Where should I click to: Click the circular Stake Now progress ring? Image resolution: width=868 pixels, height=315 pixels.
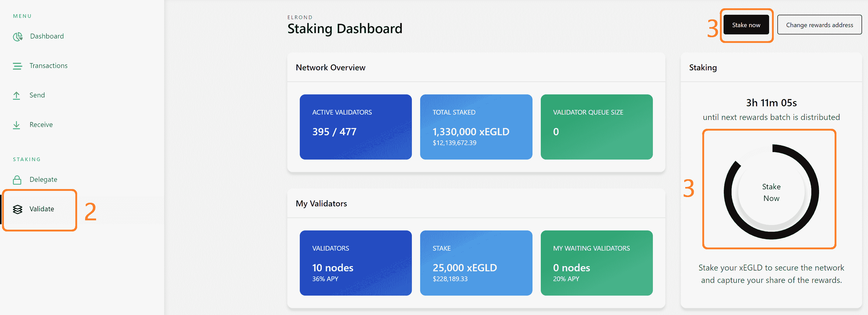(x=771, y=192)
